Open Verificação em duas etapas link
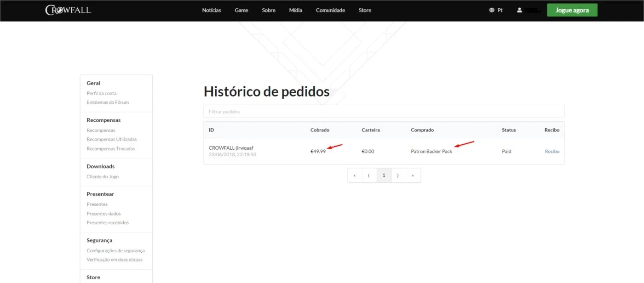This screenshot has width=644, height=283. click(115, 260)
